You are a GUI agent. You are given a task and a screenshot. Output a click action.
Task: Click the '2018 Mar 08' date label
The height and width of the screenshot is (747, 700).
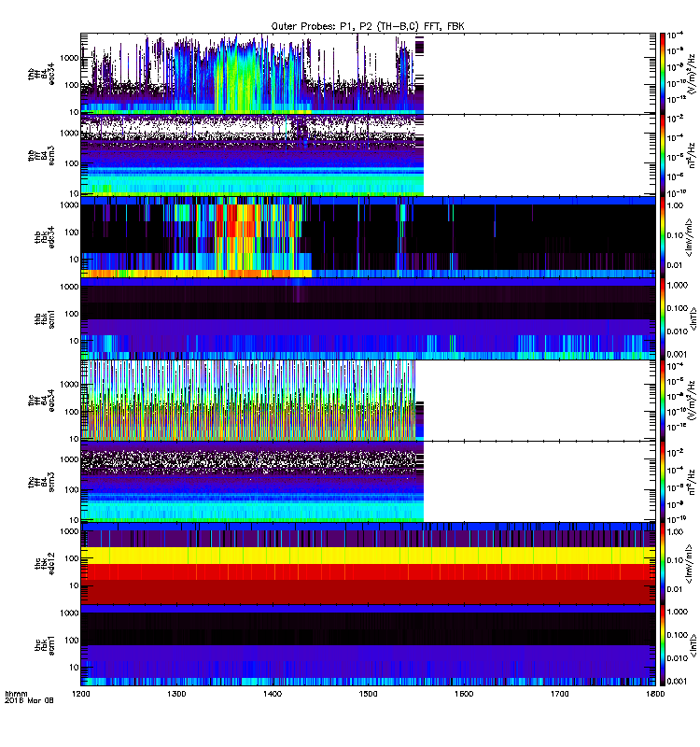(29, 700)
